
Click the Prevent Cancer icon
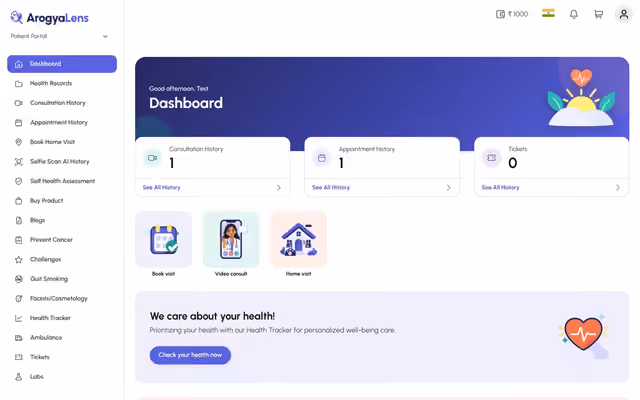pyautogui.click(x=18, y=240)
